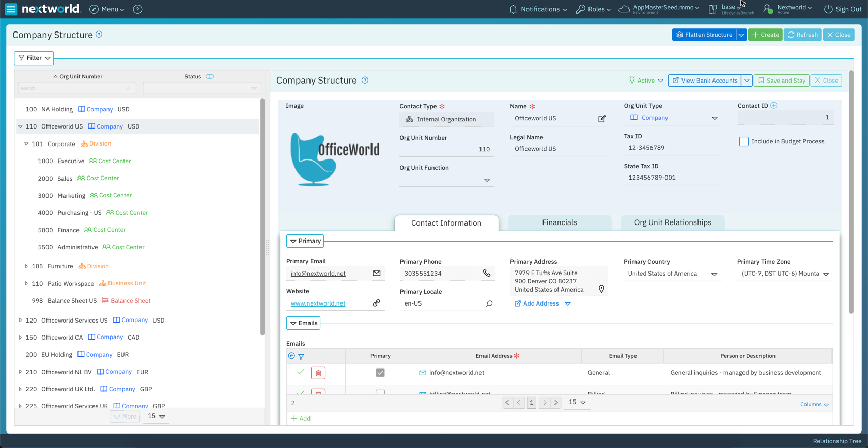The image size is (868, 448).
Task: Uncheck Primary checkbox for info@nextworld.net
Action: coord(380,373)
